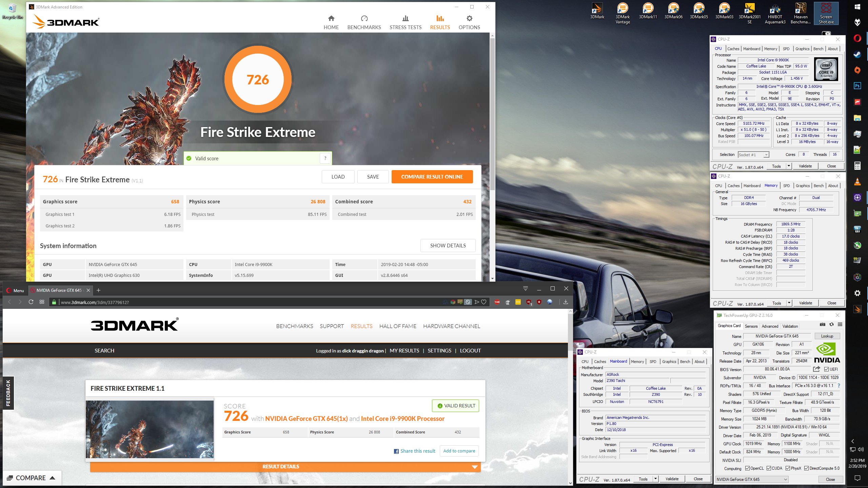This screenshot has height=488, width=868.
Task: Bookmark page with the heart icon
Action: click(x=484, y=302)
